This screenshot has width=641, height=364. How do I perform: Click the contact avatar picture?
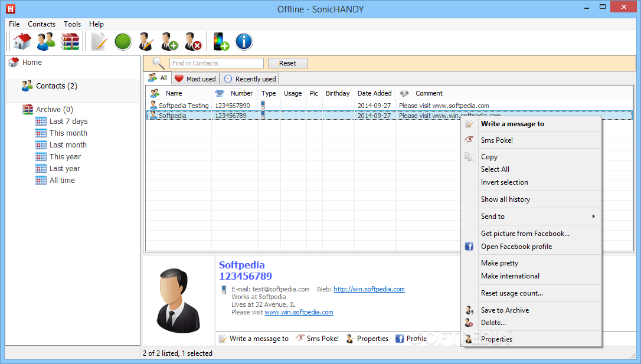coord(178,300)
